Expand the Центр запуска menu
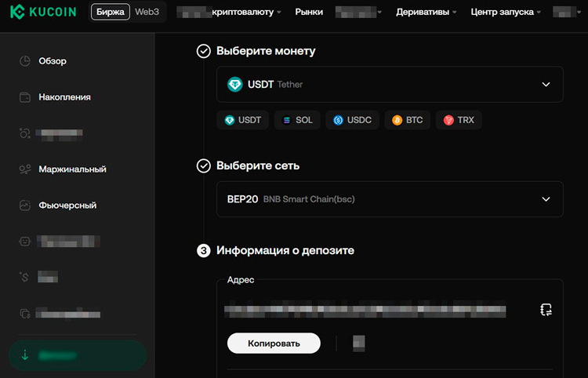Image resolution: width=588 pixels, height=378 pixels. pos(506,12)
